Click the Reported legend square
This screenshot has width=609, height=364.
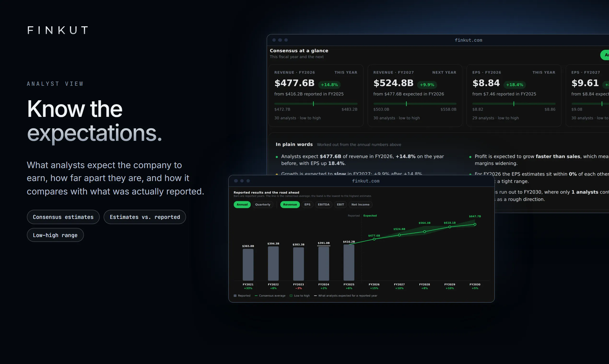pos(235,296)
